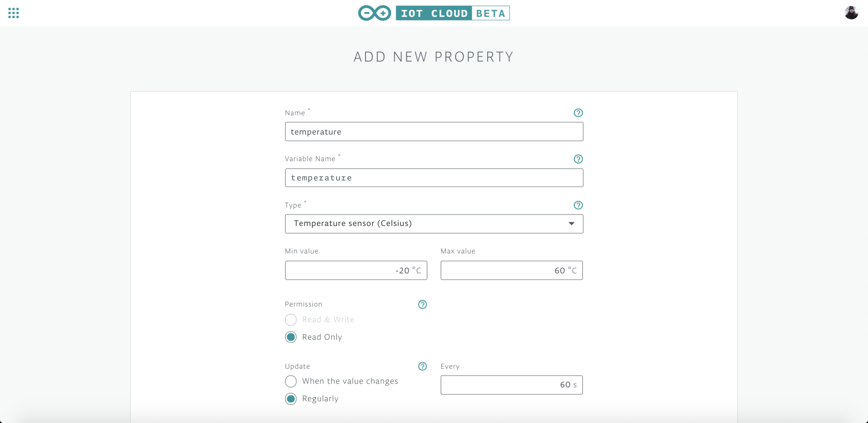Show help for Variable Name field
Screen dimensions: 868x423
578,159
